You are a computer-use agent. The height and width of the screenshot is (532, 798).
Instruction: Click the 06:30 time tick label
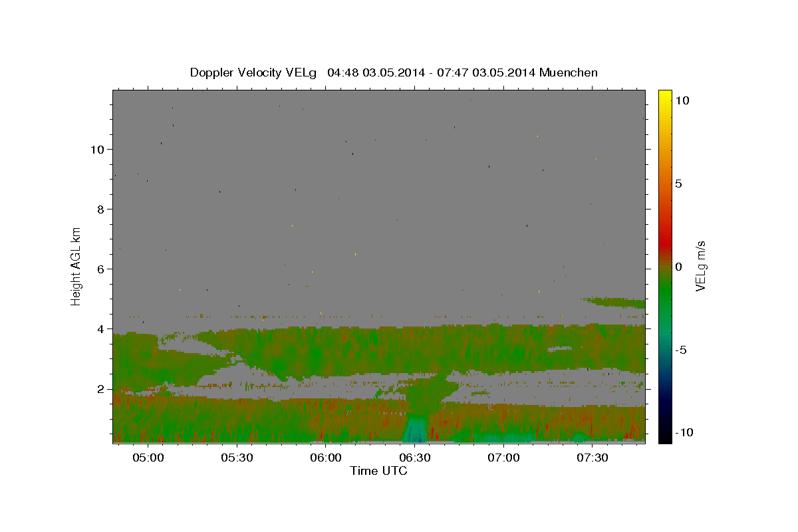(415, 458)
